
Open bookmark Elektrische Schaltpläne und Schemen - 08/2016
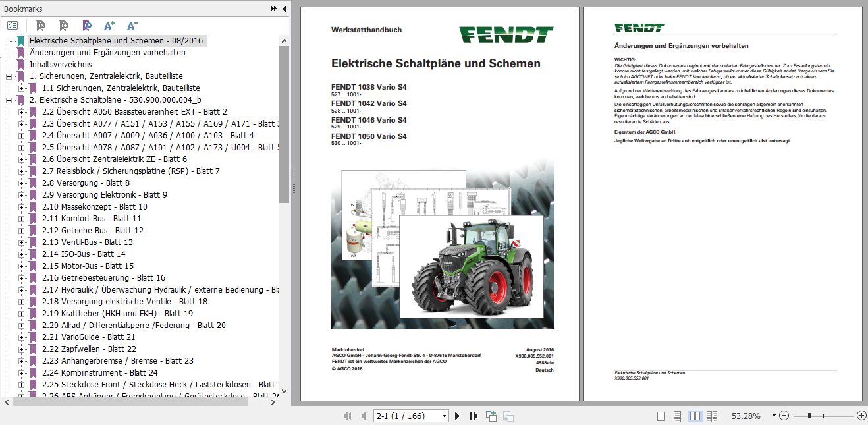(117, 41)
